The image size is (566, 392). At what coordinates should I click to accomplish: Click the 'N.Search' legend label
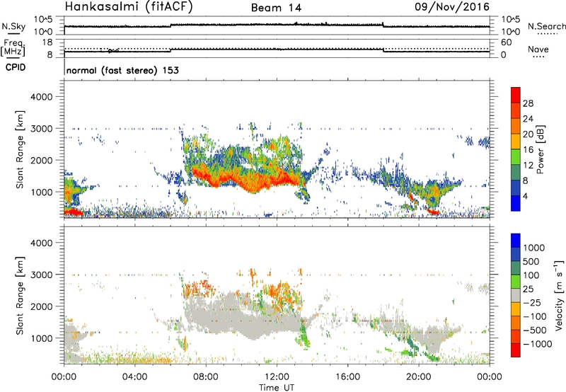pyautogui.click(x=546, y=26)
